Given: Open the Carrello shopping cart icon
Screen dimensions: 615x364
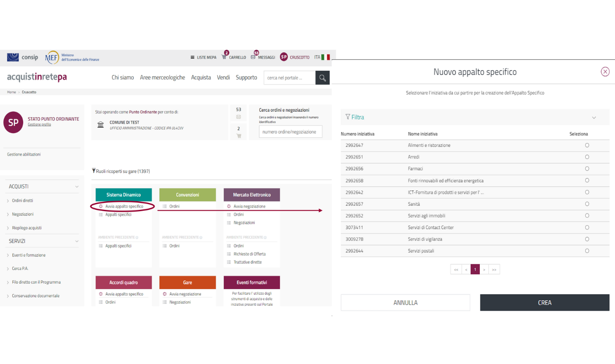Looking at the screenshot, I should [x=224, y=57].
